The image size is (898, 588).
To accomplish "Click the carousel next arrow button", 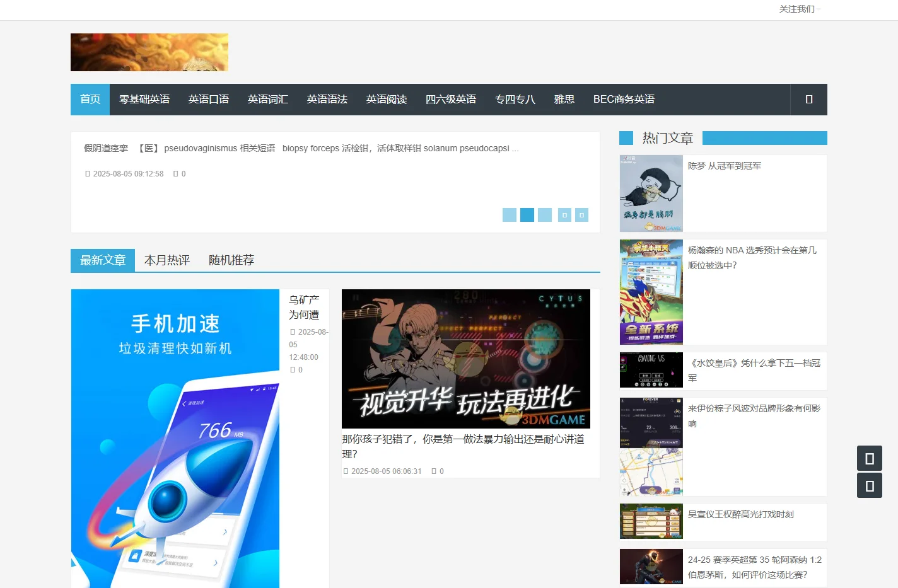I will 581,215.
